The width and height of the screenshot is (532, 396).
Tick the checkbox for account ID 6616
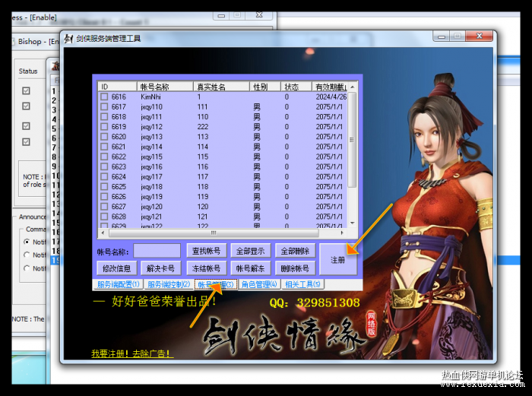pyautogui.click(x=104, y=97)
